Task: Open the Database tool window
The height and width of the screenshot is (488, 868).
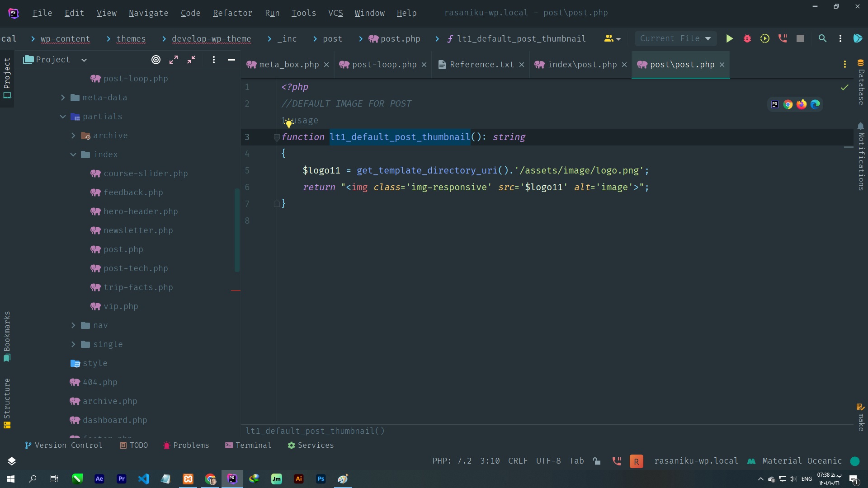Action: point(861,82)
